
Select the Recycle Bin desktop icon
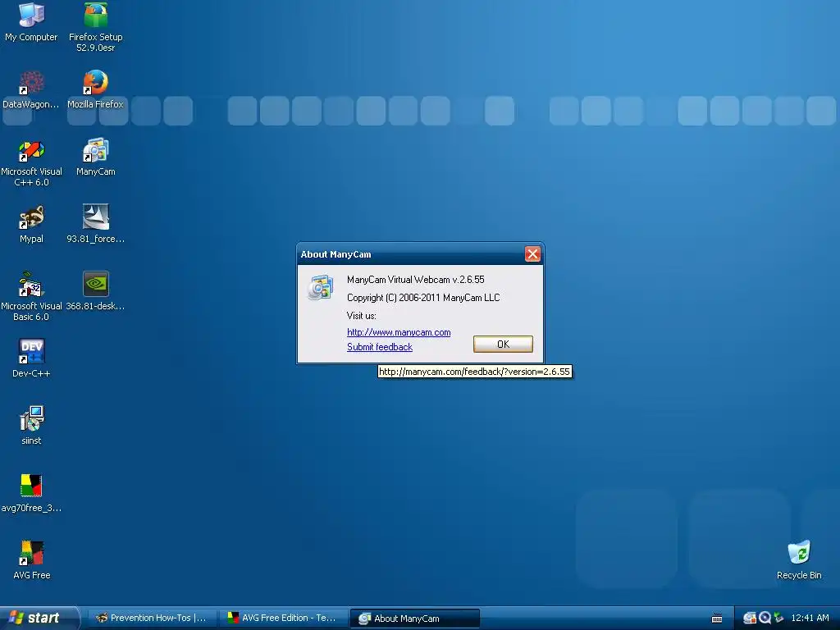(799, 560)
